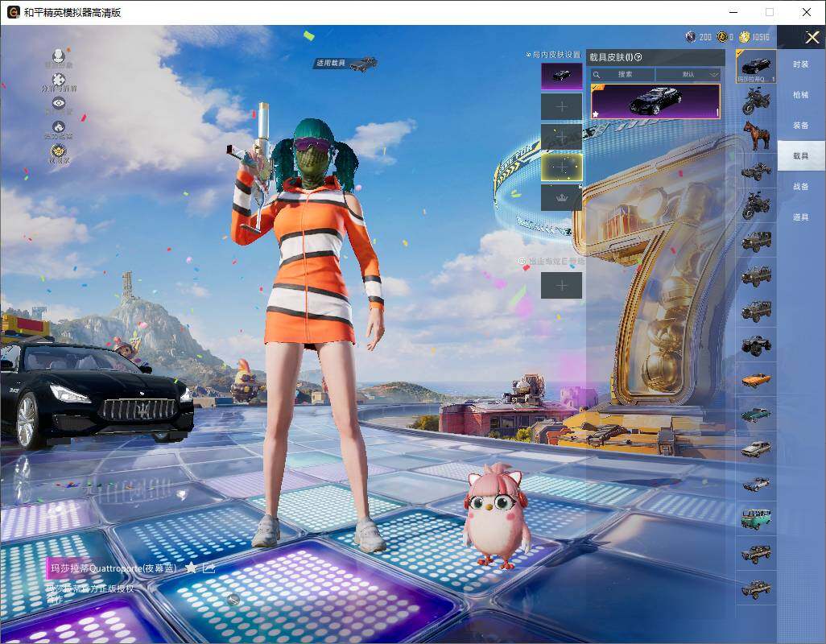Select the Maserati skin card in the skin list

tap(655, 101)
